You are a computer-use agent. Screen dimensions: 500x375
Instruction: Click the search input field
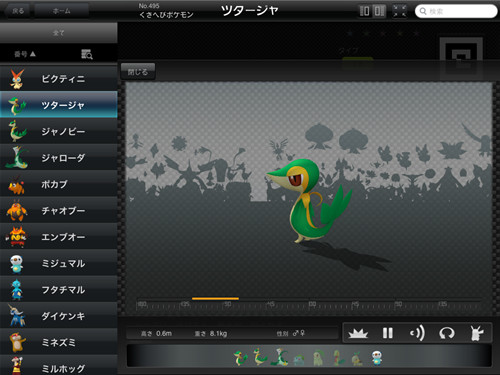tap(456, 11)
